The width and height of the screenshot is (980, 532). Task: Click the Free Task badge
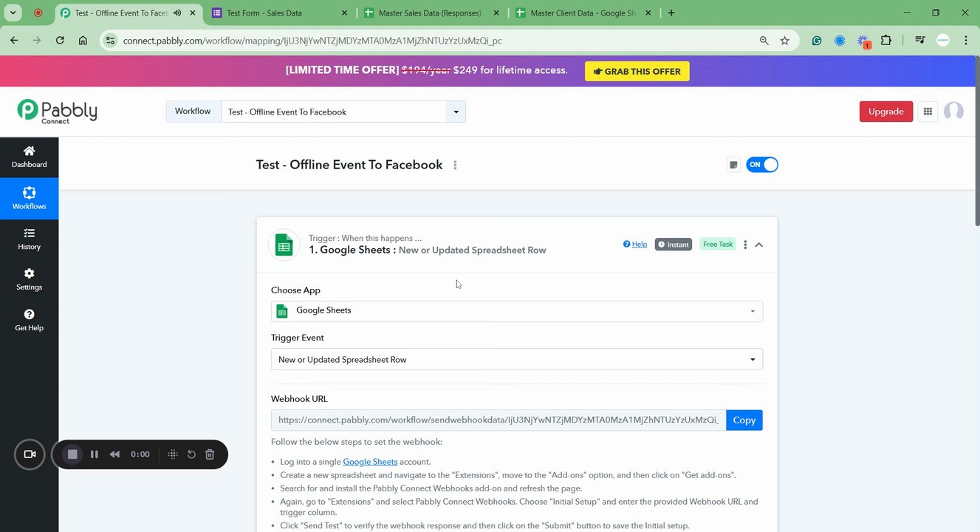(x=718, y=245)
